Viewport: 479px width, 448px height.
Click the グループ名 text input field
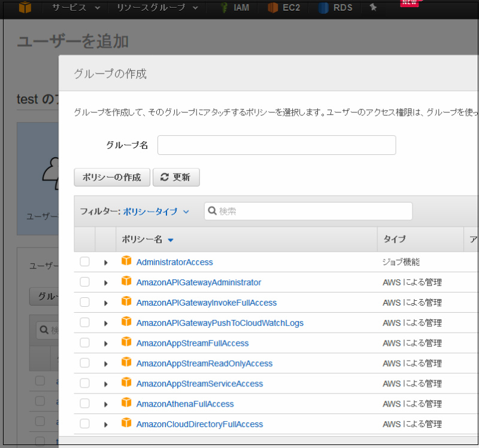pos(276,145)
